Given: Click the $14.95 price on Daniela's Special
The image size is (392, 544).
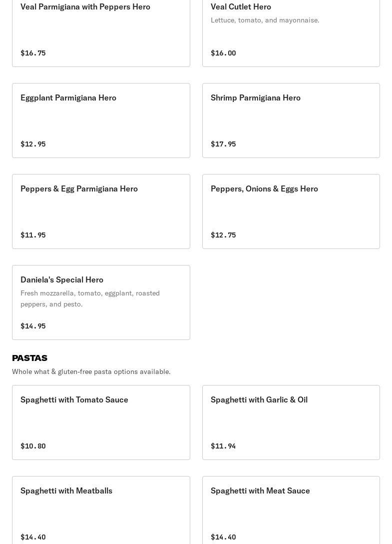Looking at the screenshot, I should 33,326.
